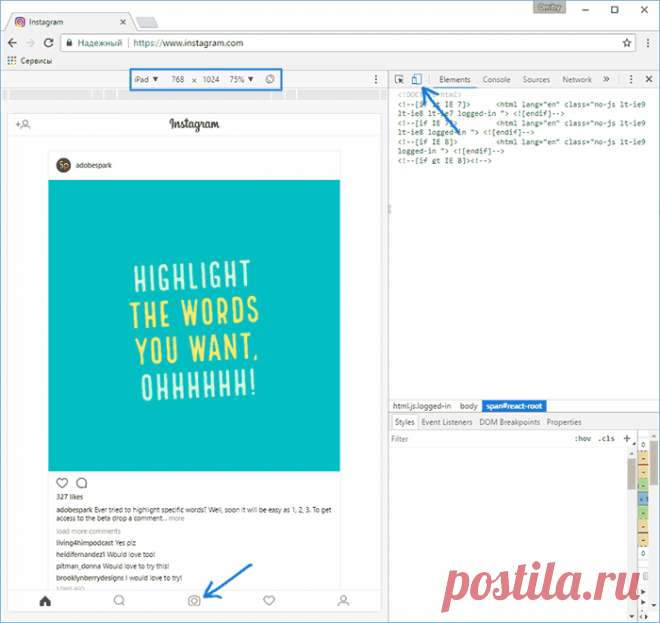The height and width of the screenshot is (623, 660).
Task: Toggle the :hov element state panel
Action: click(582, 439)
